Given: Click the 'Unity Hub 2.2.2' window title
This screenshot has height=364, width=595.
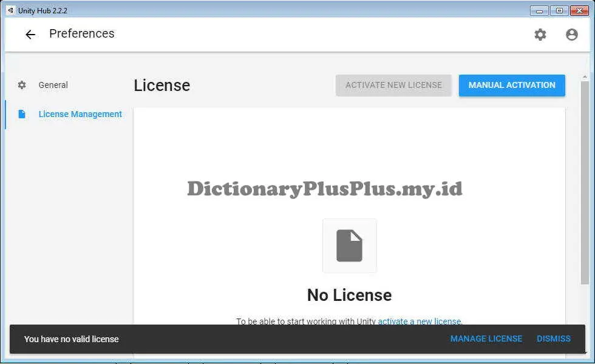Looking at the screenshot, I should click(42, 11).
